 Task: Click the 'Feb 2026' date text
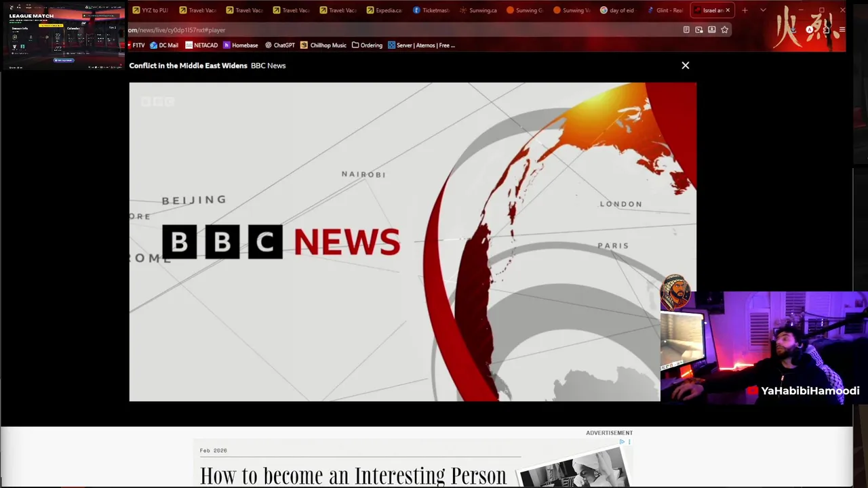(213, 450)
